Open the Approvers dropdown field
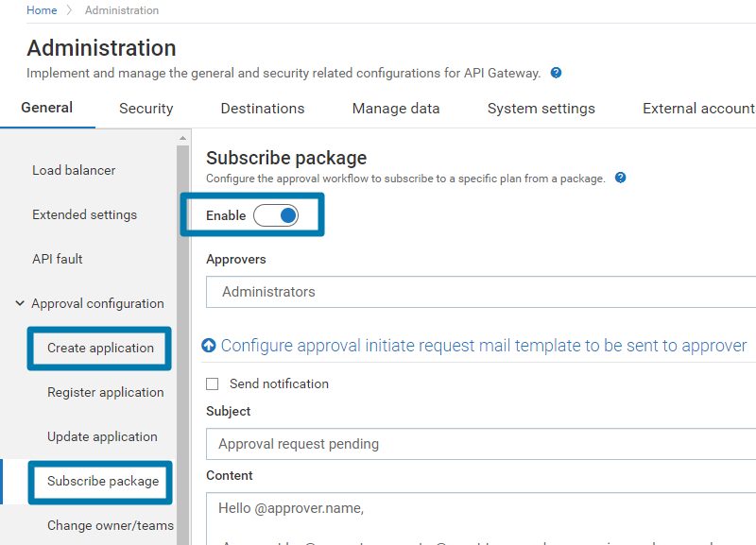This screenshot has height=545, width=756. [x=482, y=292]
